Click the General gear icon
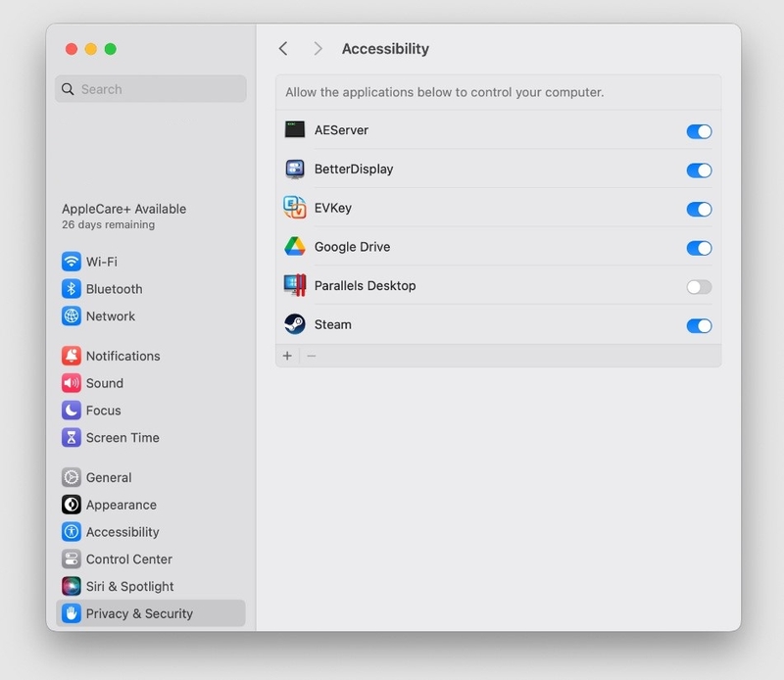The image size is (784, 680). [71, 477]
